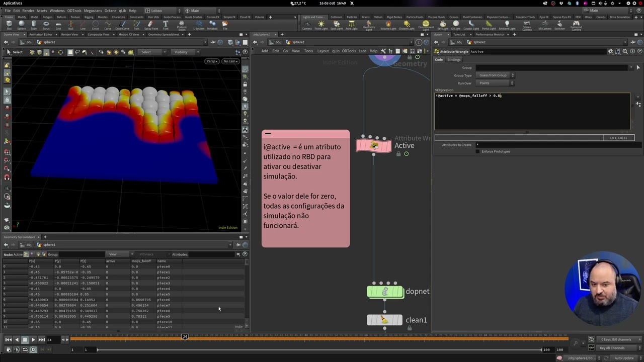Toggle display flag on Active node
This screenshot has width=644, height=362.
pyautogui.click(x=406, y=154)
